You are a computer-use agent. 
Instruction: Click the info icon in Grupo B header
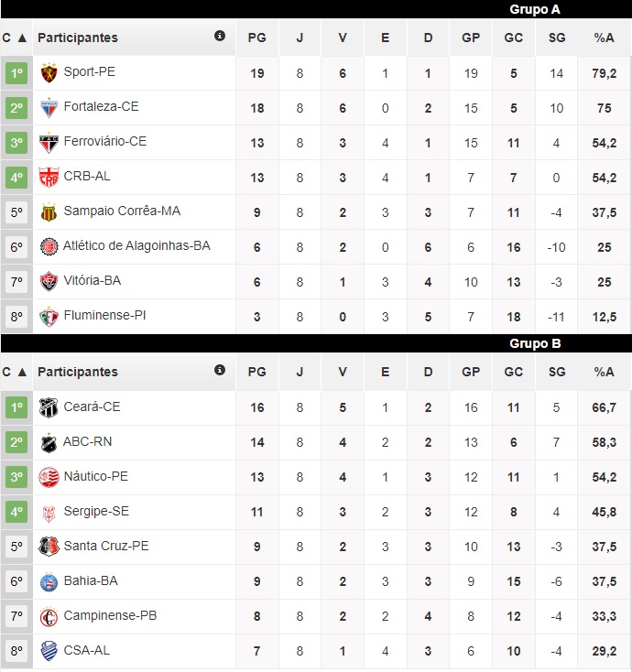tap(220, 371)
